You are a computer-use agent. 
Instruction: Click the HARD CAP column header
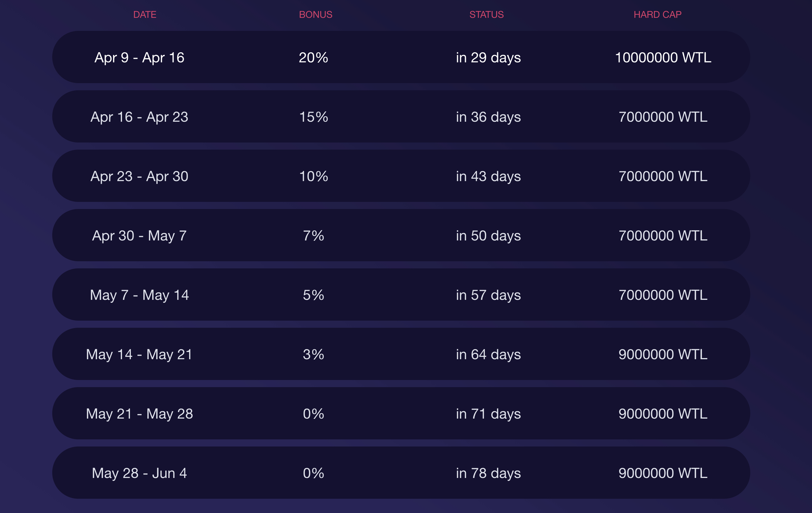pos(657,15)
